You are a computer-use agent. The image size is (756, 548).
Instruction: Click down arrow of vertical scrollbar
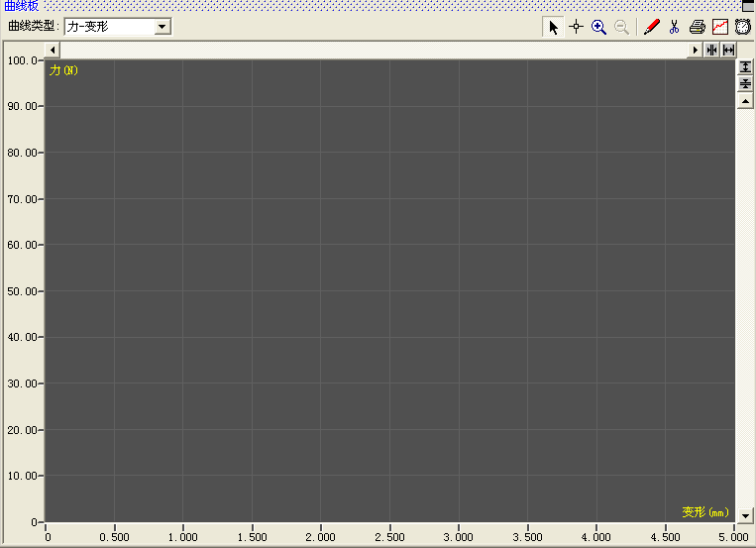pos(745,515)
